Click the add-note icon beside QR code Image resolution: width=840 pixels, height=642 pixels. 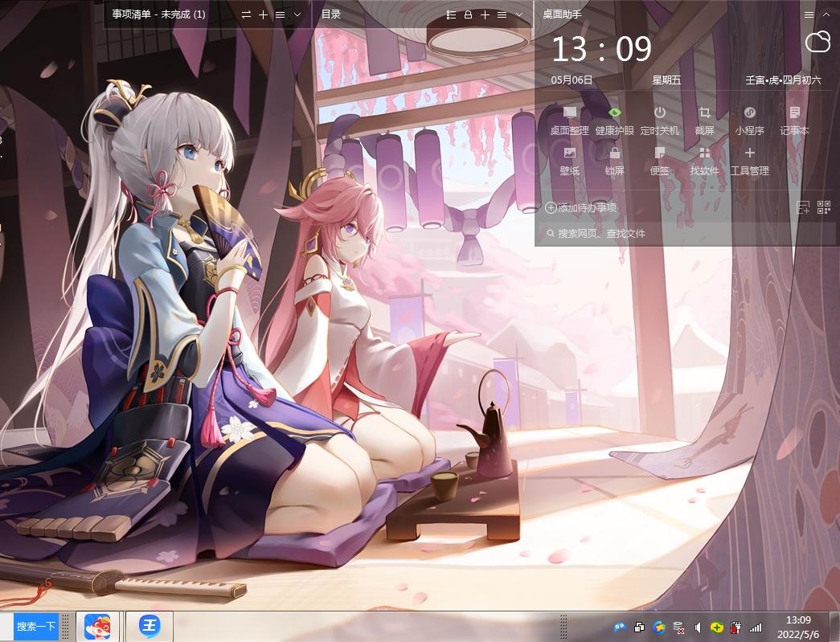803,207
